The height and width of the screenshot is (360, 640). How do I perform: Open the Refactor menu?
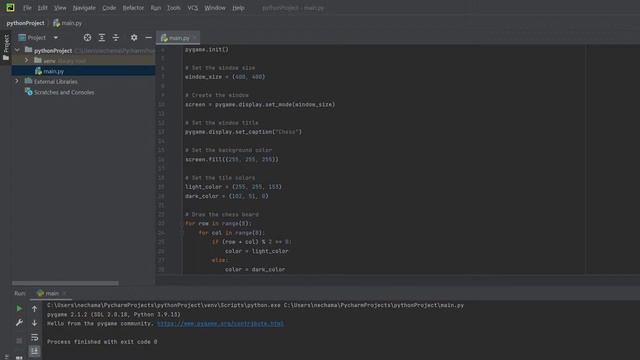tap(133, 8)
